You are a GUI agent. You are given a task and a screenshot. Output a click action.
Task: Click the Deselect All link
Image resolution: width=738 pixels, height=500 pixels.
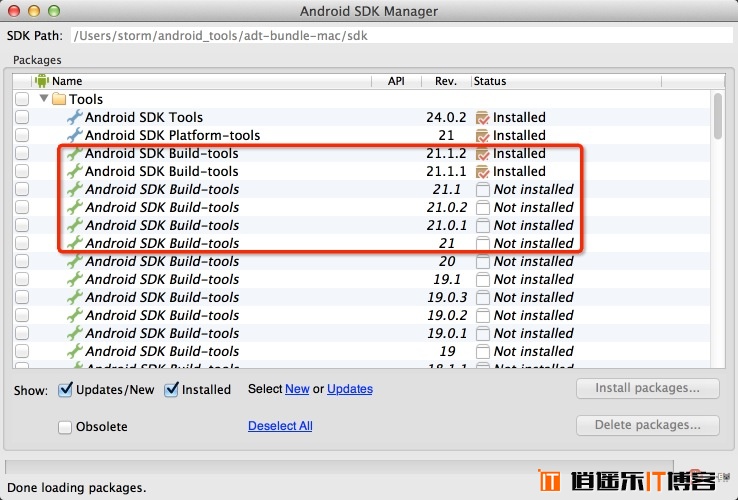click(280, 426)
